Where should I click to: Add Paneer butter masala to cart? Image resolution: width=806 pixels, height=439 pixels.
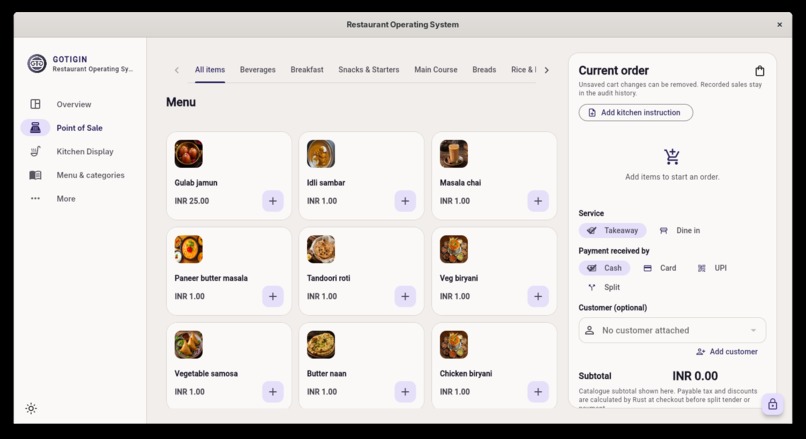pyautogui.click(x=273, y=297)
